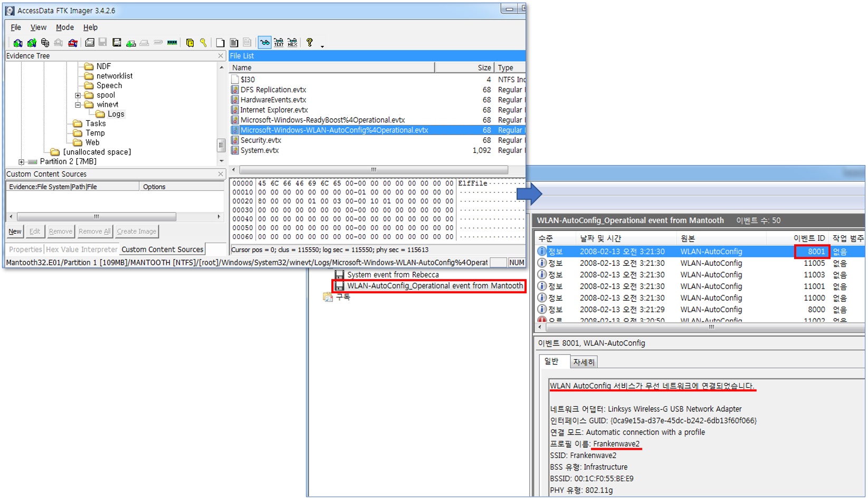Click the Create Disk Image icon
Image resolution: width=868 pixels, height=500 pixels.
(x=90, y=43)
